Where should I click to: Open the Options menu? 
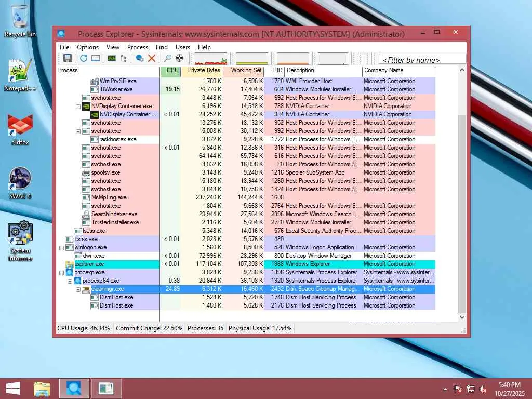(87, 47)
